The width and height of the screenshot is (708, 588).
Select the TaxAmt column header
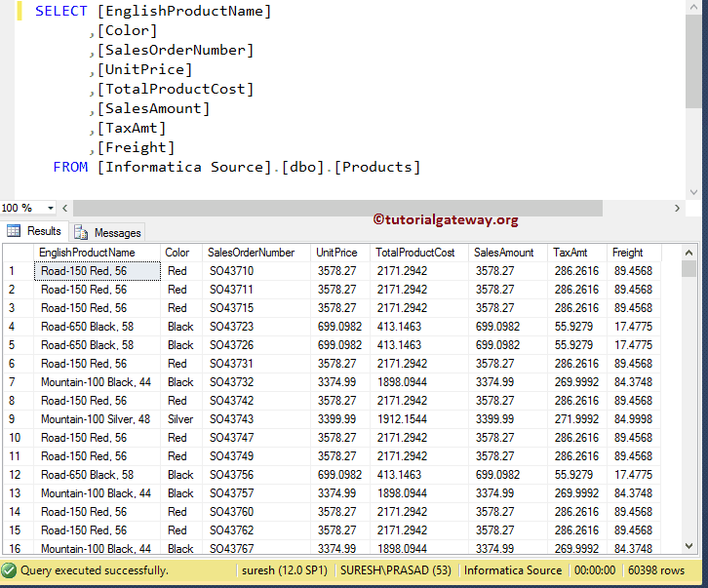tap(577, 253)
